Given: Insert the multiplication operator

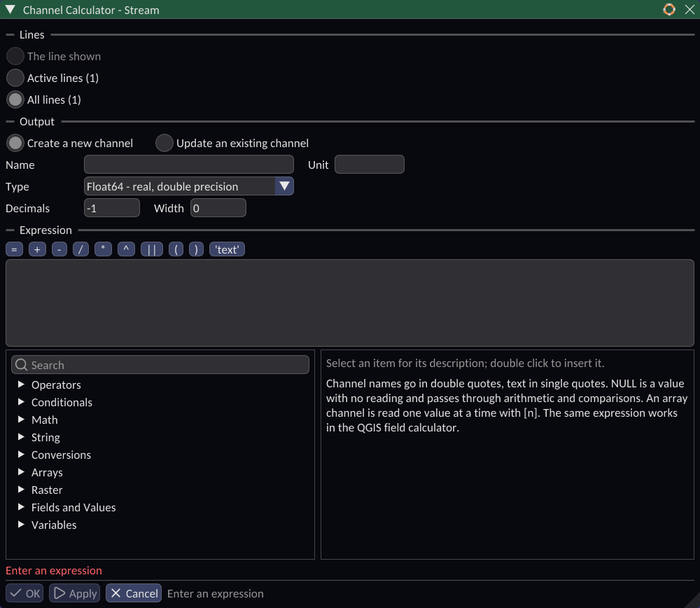Looking at the screenshot, I should coord(103,249).
